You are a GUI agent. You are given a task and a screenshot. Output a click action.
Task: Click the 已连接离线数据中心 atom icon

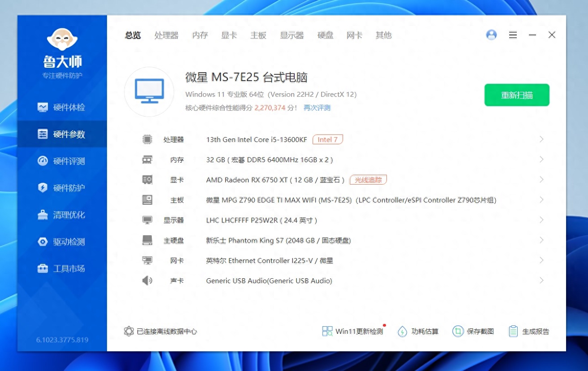tap(129, 332)
